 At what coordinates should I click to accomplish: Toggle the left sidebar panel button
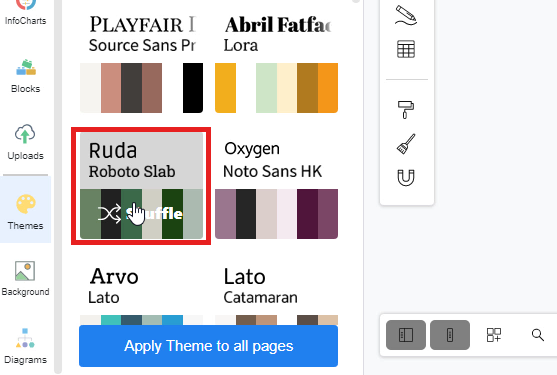[x=406, y=335]
